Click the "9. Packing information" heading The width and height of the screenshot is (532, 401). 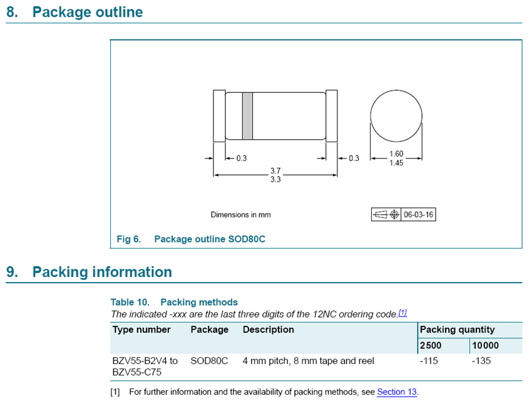point(89,272)
